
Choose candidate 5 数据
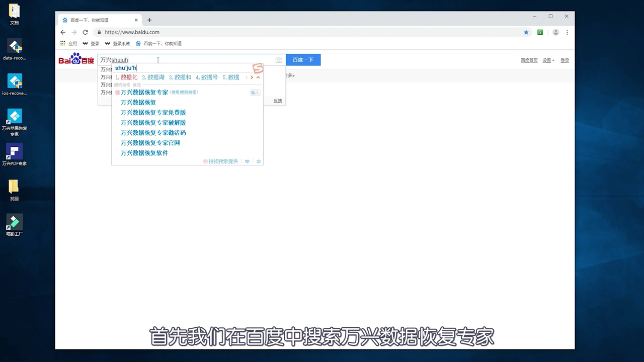point(230,77)
